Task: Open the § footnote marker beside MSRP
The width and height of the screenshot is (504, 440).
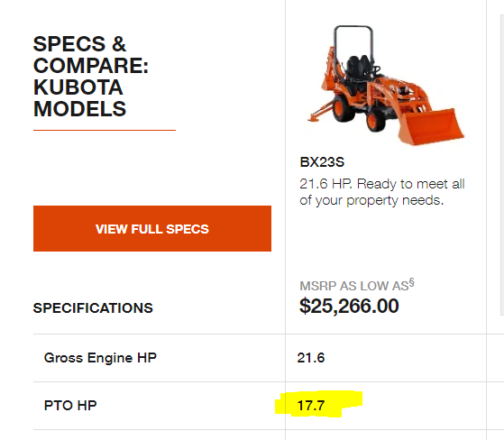Action: 412,283
